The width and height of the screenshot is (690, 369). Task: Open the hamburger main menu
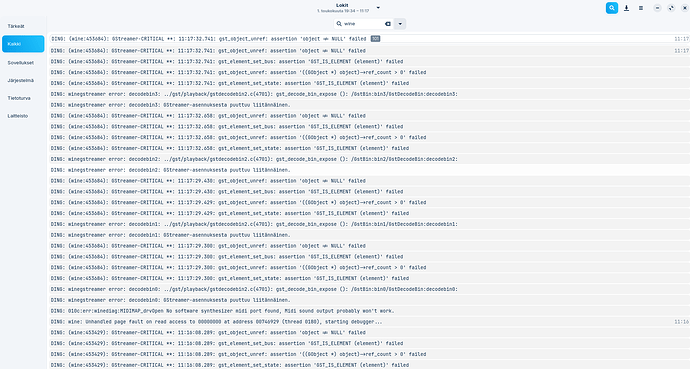coord(641,8)
